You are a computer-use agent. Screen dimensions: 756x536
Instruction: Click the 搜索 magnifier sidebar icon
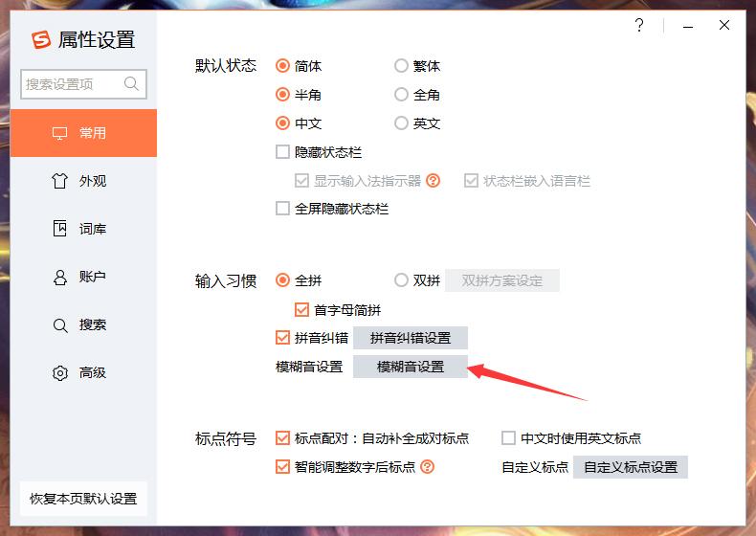click(59, 325)
